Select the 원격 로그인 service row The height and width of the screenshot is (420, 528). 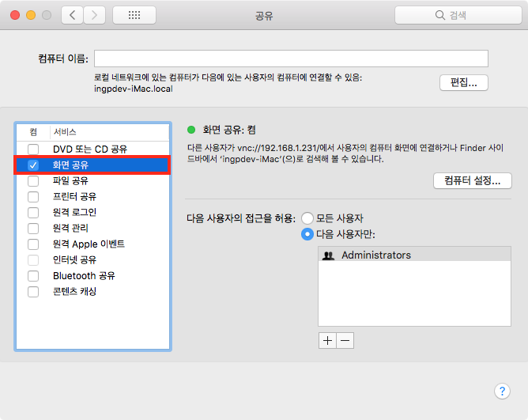tap(92, 212)
